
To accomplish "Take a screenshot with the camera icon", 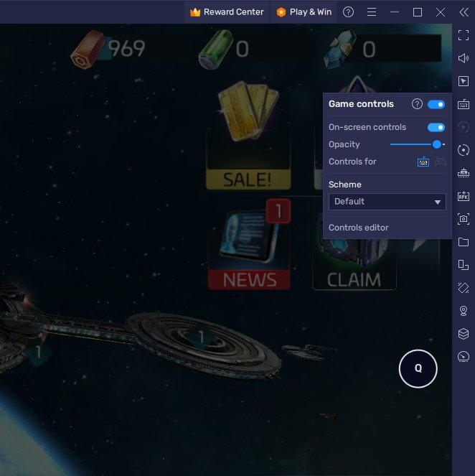I will [464, 219].
